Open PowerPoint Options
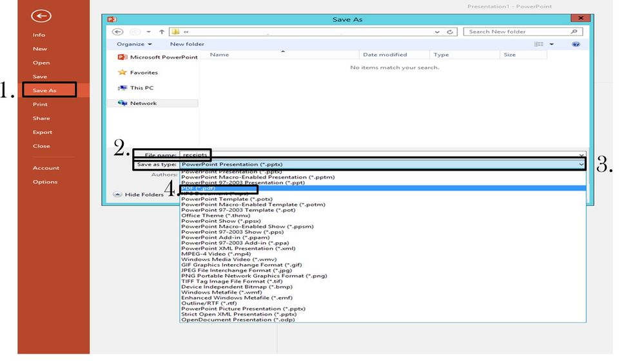 [45, 182]
